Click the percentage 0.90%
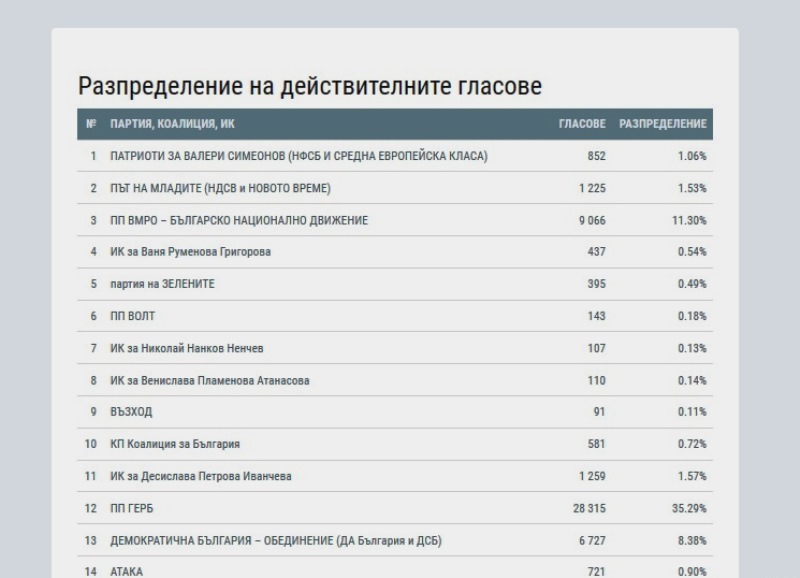Image resolution: width=800 pixels, height=578 pixels. coord(692,572)
